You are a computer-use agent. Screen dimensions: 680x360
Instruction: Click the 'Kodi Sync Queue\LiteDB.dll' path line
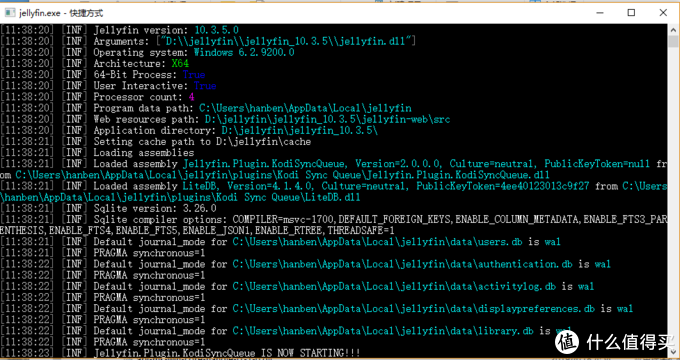(x=180, y=197)
